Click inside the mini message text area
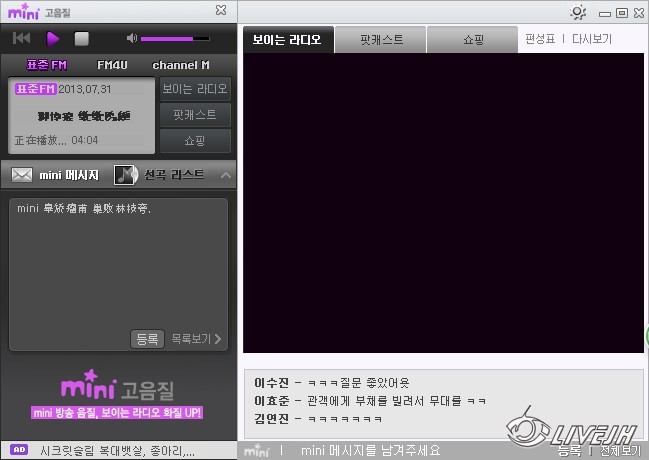This screenshot has height=460, width=649. (x=118, y=265)
